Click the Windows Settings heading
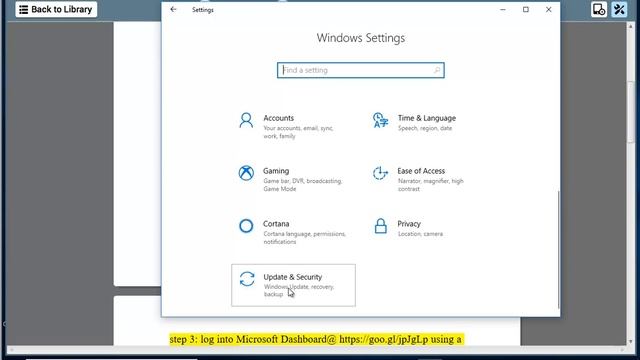This screenshot has height=360, width=640. click(361, 38)
